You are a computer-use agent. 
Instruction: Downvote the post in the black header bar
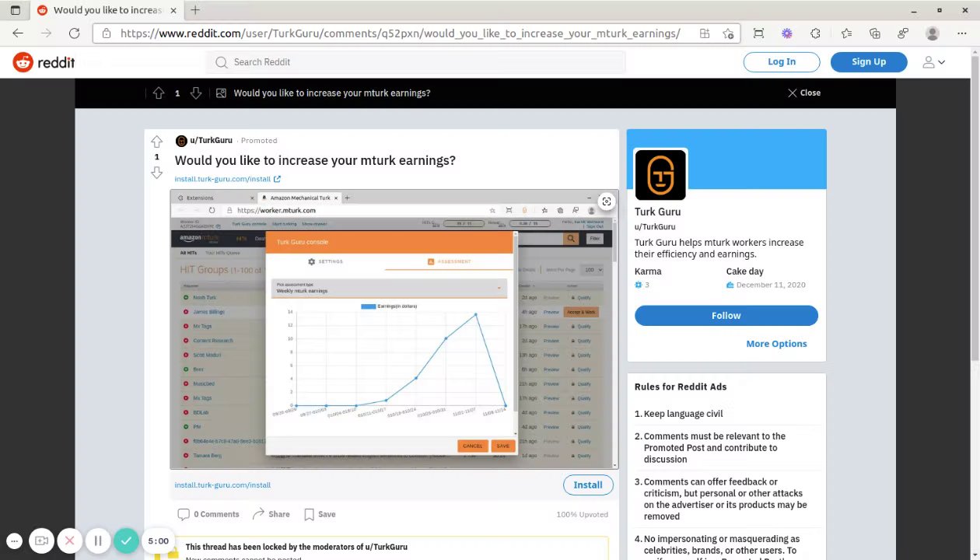[196, 93]
